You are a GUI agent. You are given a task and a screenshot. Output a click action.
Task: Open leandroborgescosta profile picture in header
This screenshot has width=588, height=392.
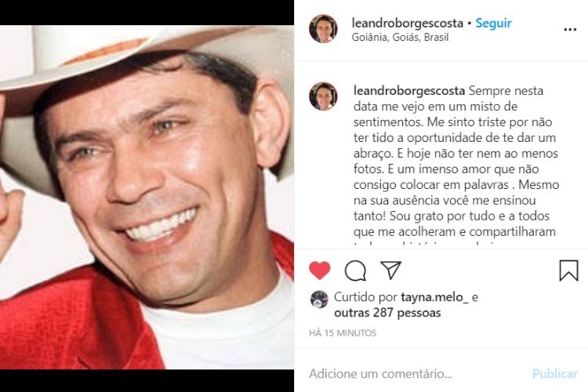(x=323, y=29)
